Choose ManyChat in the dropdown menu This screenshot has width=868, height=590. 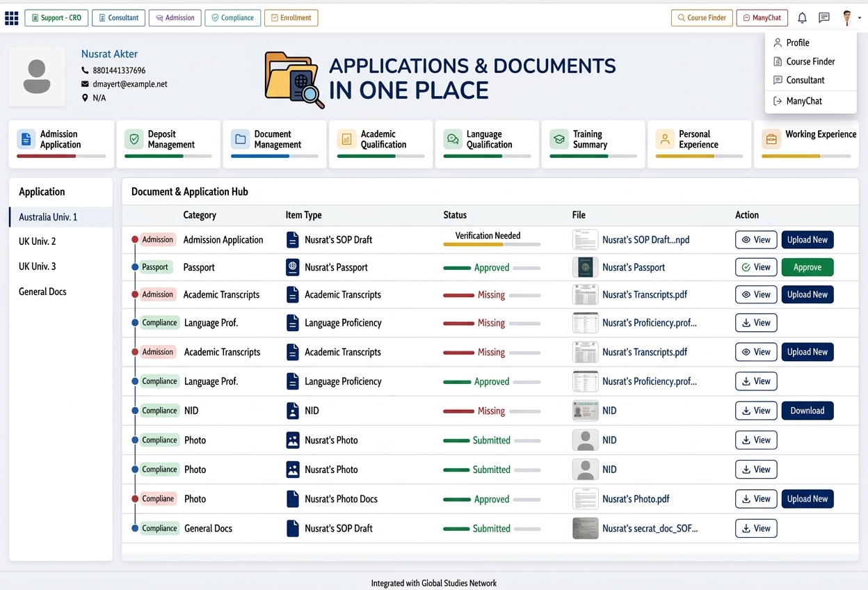(x=804, y=101)
